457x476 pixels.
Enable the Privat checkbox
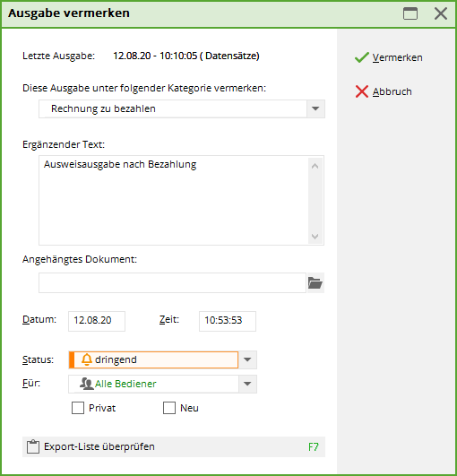tap(78, 408)
